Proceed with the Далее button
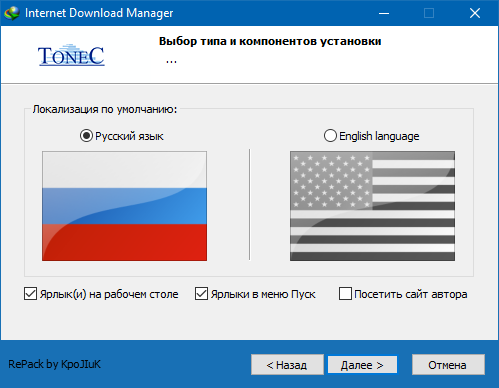 coord(362,365)
